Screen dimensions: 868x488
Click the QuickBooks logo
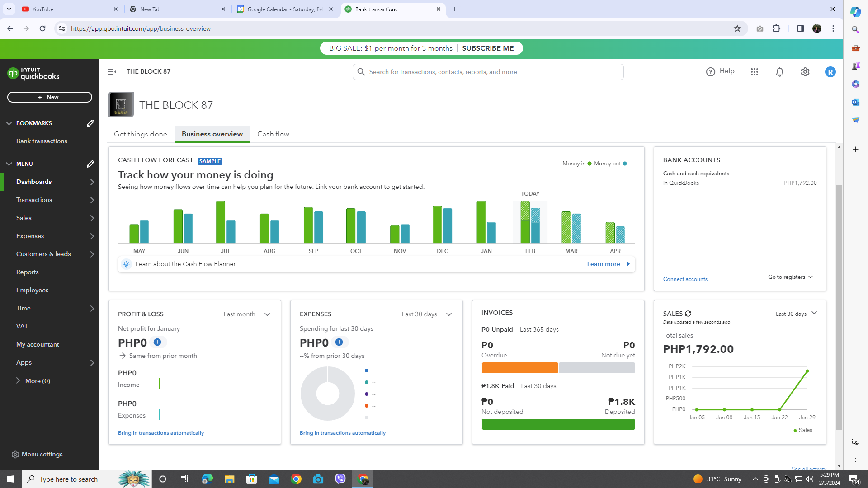tap(33, 74)
